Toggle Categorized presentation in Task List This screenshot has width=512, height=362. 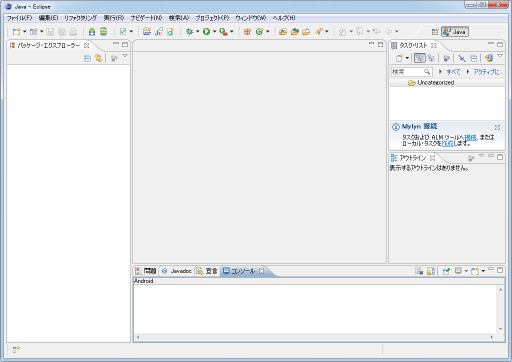pyautogui.click(x=419, y=58)
